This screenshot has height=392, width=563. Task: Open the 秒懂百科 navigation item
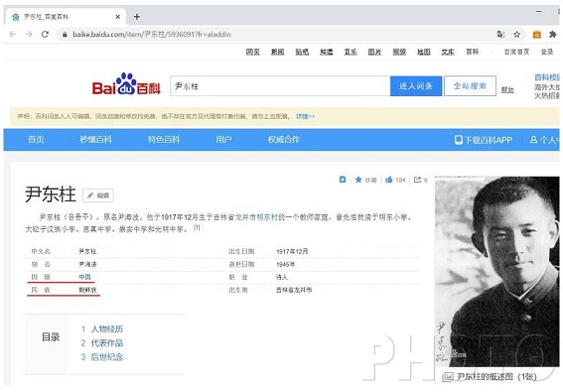tap(95, 140)
